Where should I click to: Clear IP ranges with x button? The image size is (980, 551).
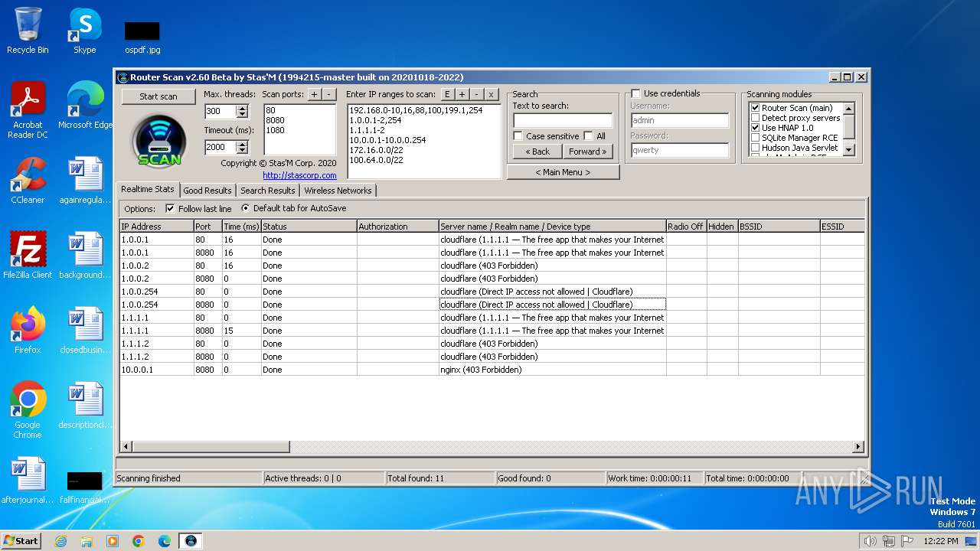pos(491,95)
